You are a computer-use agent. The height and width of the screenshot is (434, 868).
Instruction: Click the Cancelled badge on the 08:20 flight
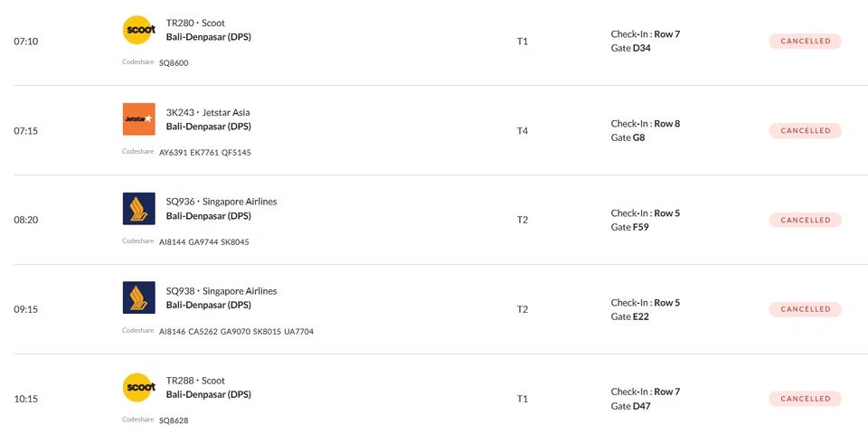(805, 220)
